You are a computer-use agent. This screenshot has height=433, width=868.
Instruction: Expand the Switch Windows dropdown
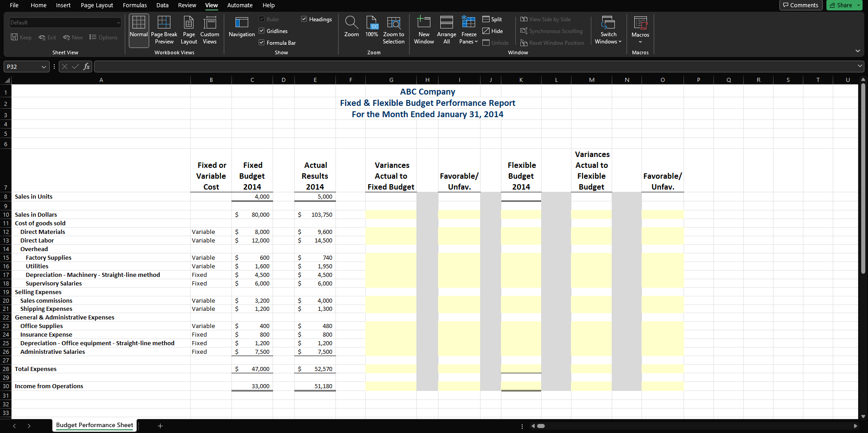click(x=608, y=29)
